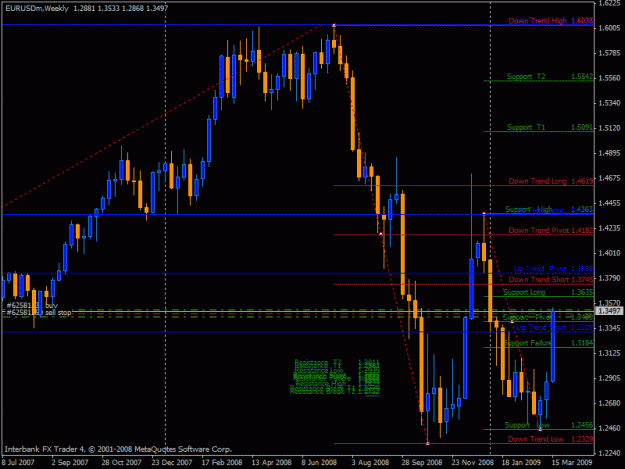
Task: Click price scale value 1.6005
Action: tap(610, 28)
